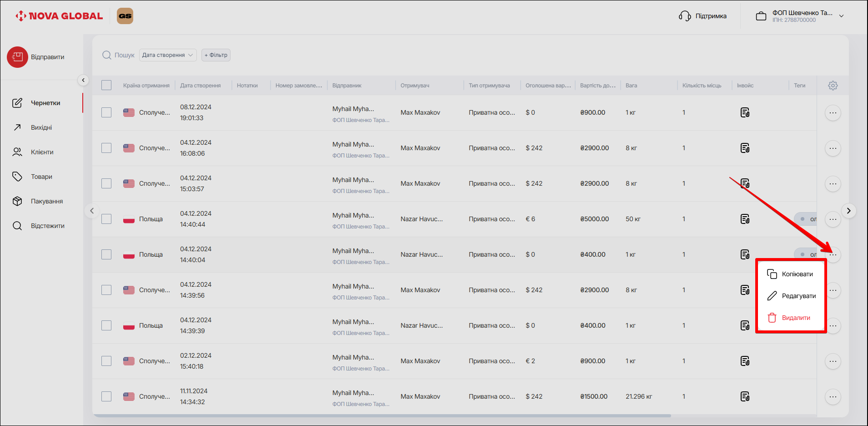Screen dimensions: 868x426
Task: Toggle the select-all header checkbox
Action: point(106,85)
